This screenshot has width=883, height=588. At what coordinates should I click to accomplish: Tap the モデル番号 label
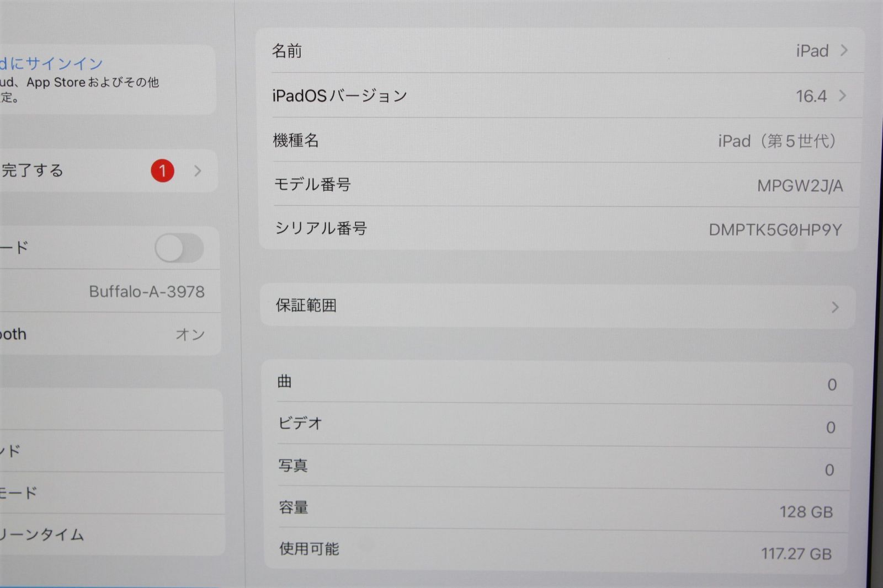point(312,185)
